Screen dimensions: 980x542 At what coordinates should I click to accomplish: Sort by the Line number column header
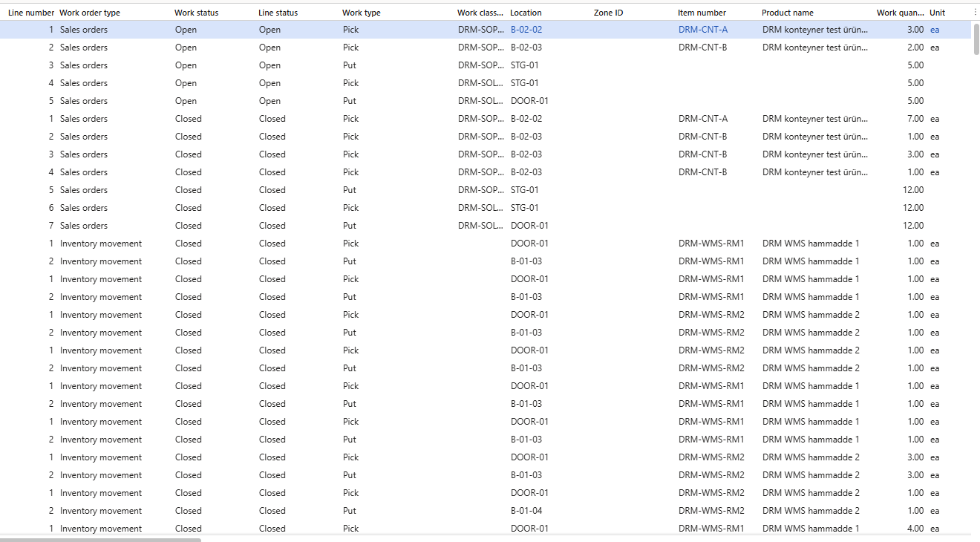[31, 13]
